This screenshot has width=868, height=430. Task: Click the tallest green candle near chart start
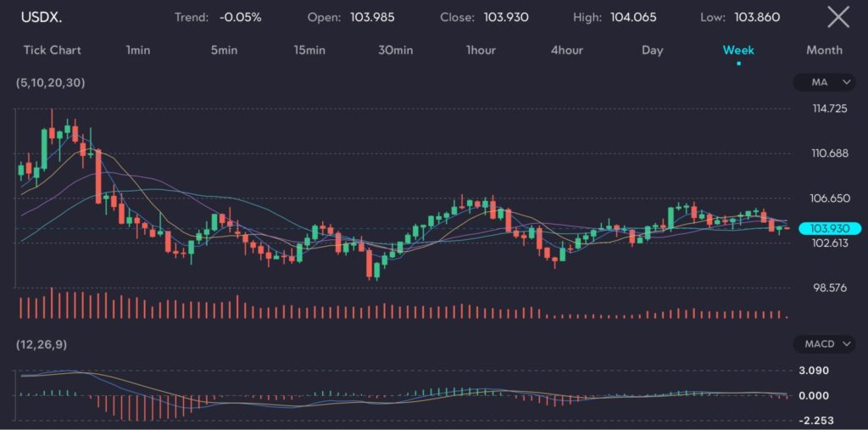tap(43, 151)
